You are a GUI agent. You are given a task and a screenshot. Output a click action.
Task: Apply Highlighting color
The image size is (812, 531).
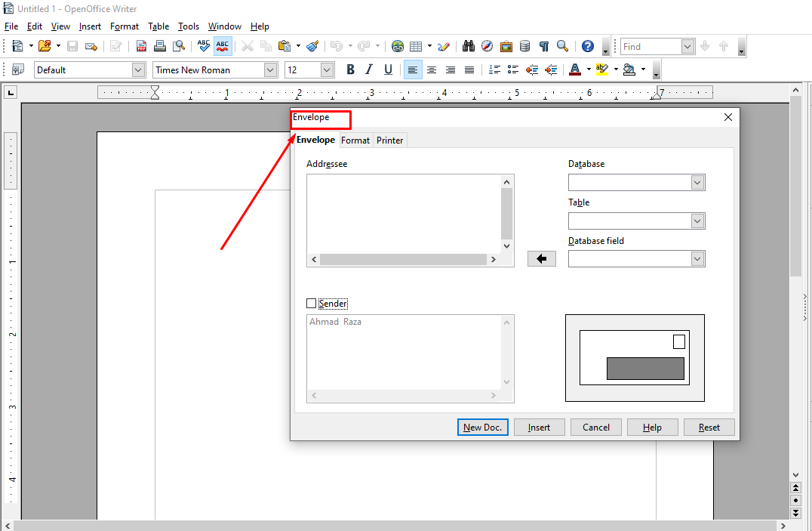(x=601, y=69)
